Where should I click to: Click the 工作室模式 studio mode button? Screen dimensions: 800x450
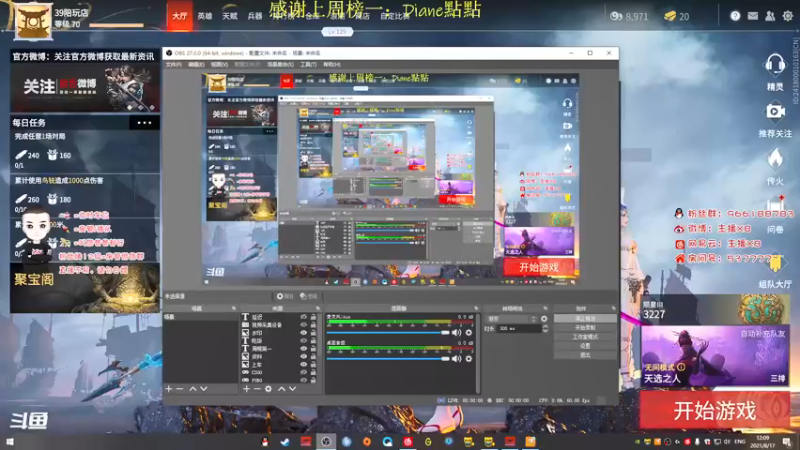coord(585,337)
